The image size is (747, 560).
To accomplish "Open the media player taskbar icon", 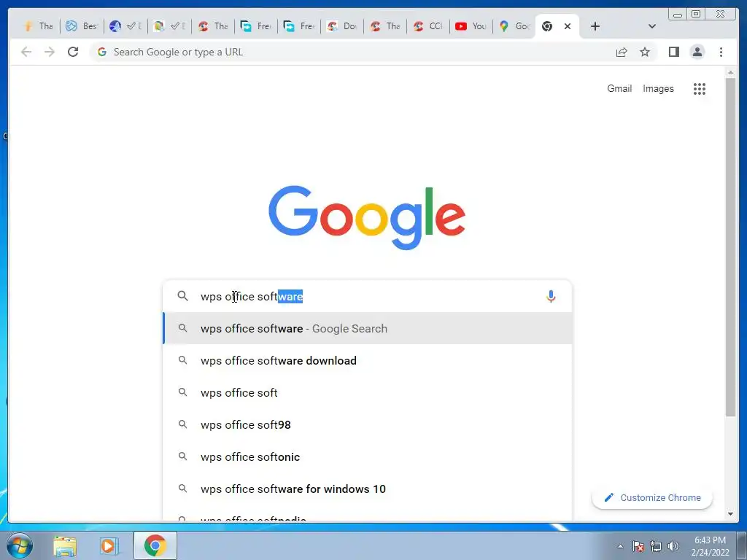I will pos(109,545).
